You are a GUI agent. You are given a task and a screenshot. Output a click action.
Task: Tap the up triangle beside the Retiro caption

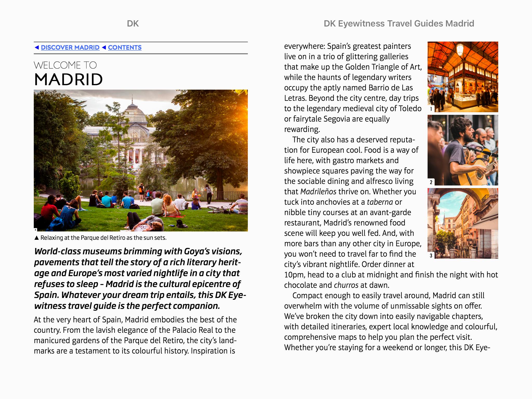pyautogui.click(x=37, y=238)
